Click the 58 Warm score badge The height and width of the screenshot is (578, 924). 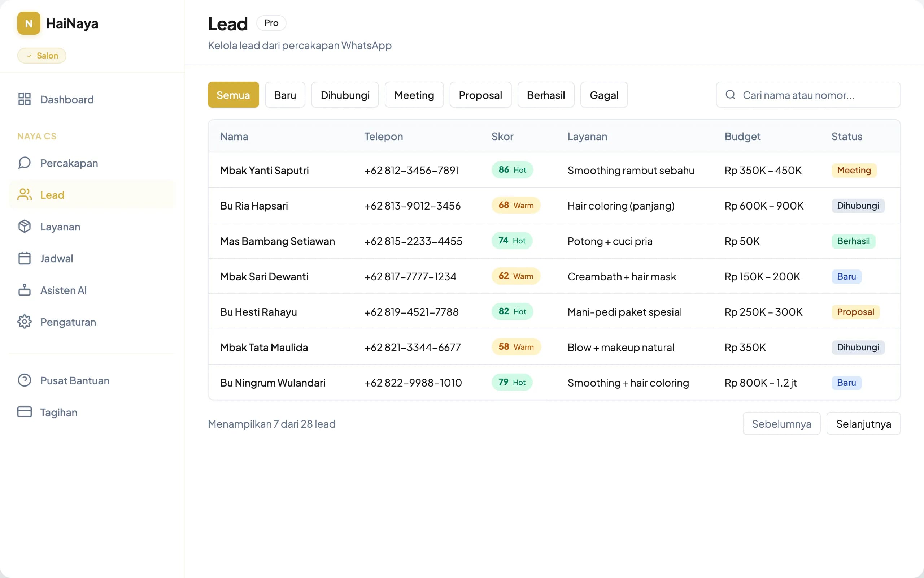tap(516, 347)
